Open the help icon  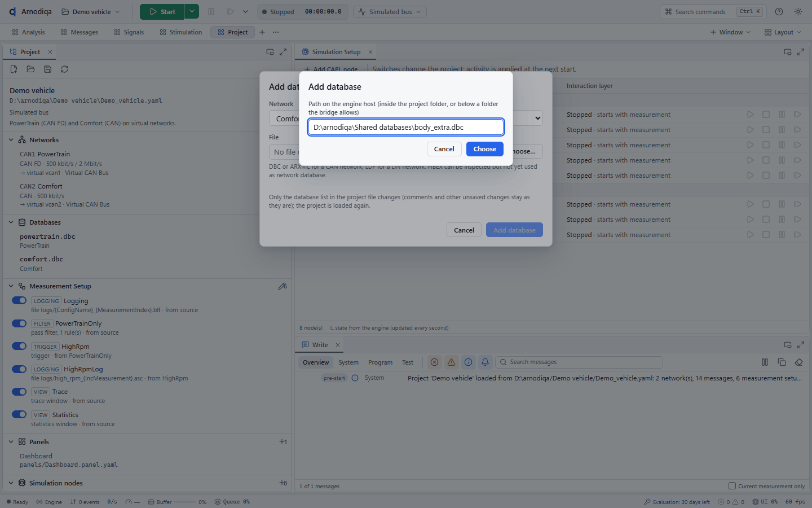pos(779,12)
